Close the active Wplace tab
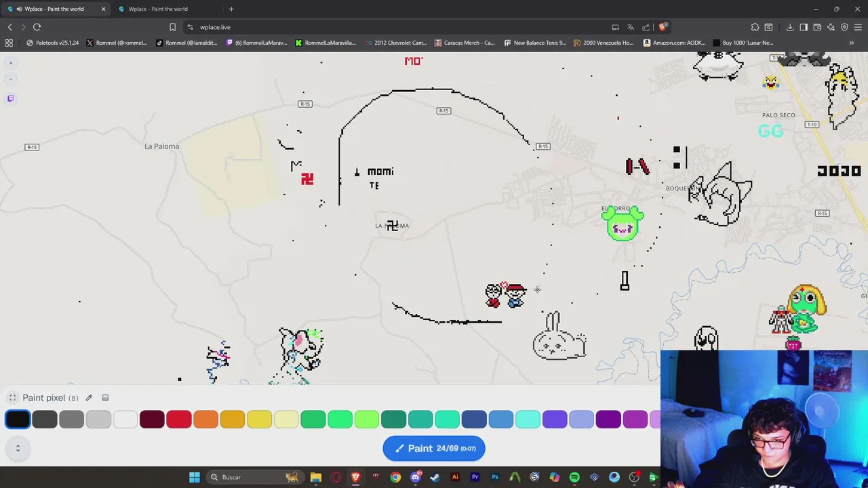 click(103, 9)
